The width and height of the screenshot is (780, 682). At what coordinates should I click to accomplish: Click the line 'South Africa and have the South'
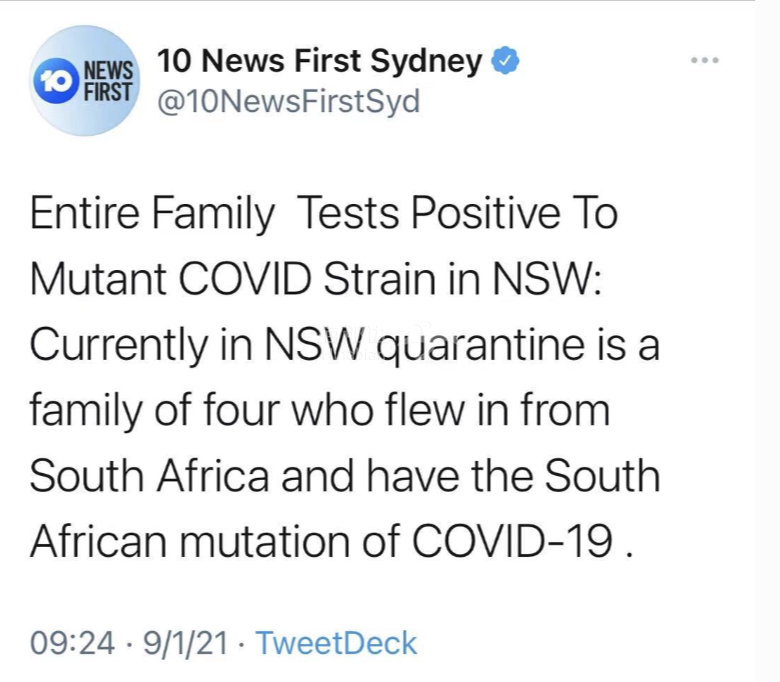[x=345, y=476]
